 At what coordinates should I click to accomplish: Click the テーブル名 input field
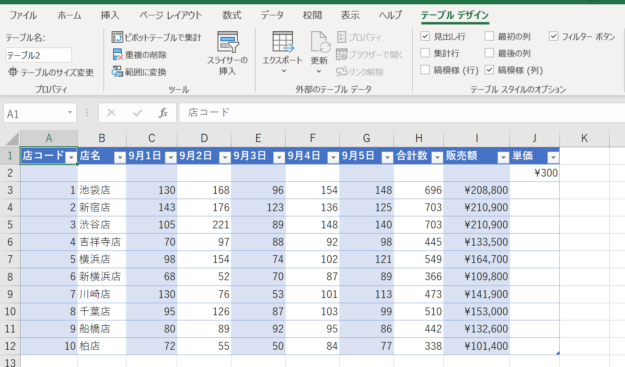click(38, 55)
